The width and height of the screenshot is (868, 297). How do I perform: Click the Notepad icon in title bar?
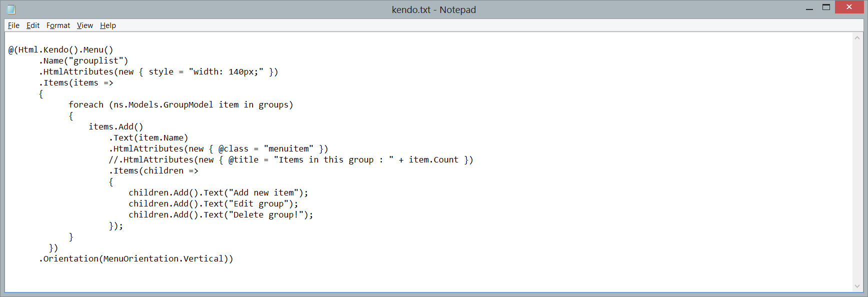[11, 9]
